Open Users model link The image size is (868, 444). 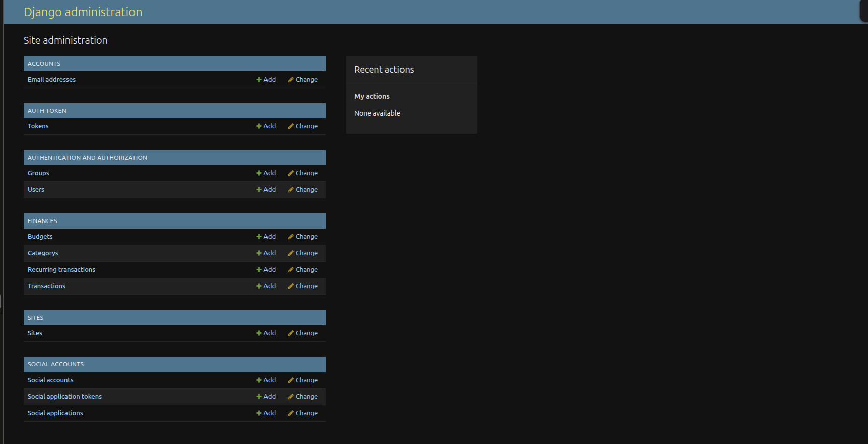click(36, 190)
